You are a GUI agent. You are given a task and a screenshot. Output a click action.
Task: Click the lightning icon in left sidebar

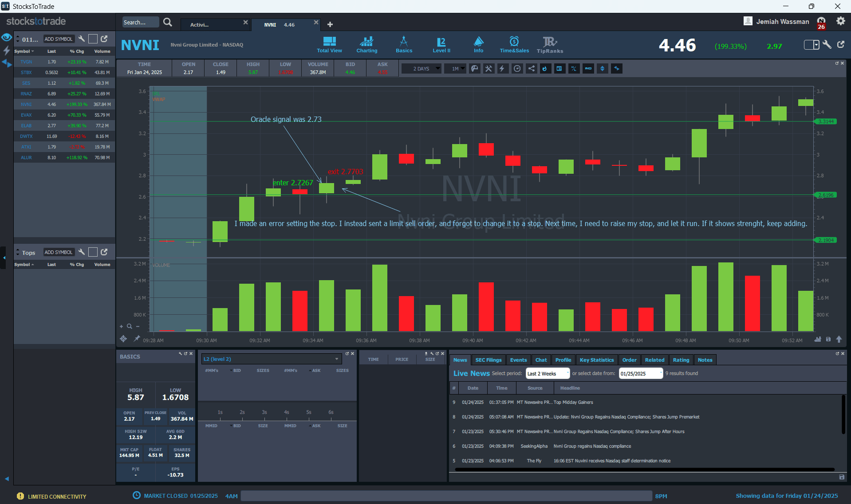tap(7, 50)
